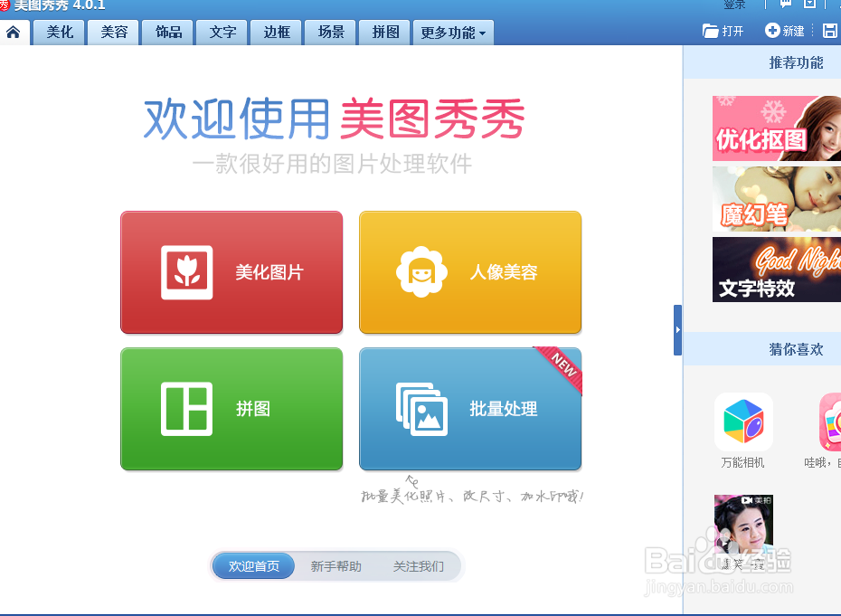
Task: Click the 美图秀秀 app logo icon
Action: pyautogui.click(x=5, y=5)
